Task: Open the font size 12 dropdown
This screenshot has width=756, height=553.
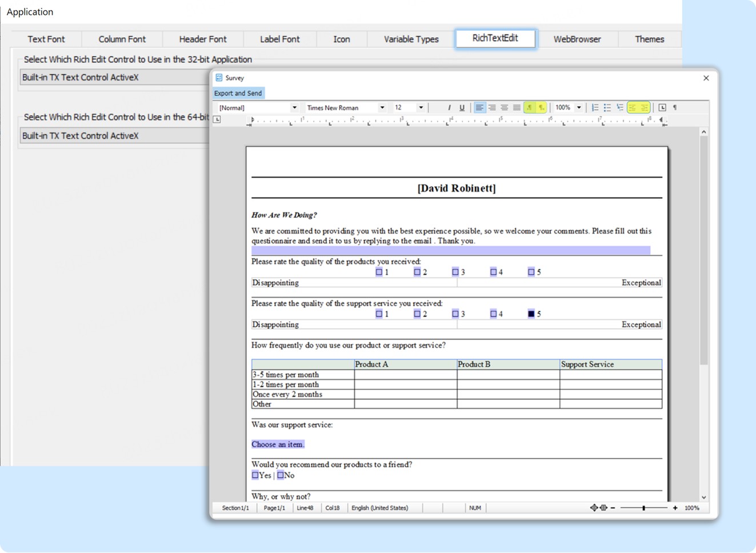Action: (x=421, y=107)
